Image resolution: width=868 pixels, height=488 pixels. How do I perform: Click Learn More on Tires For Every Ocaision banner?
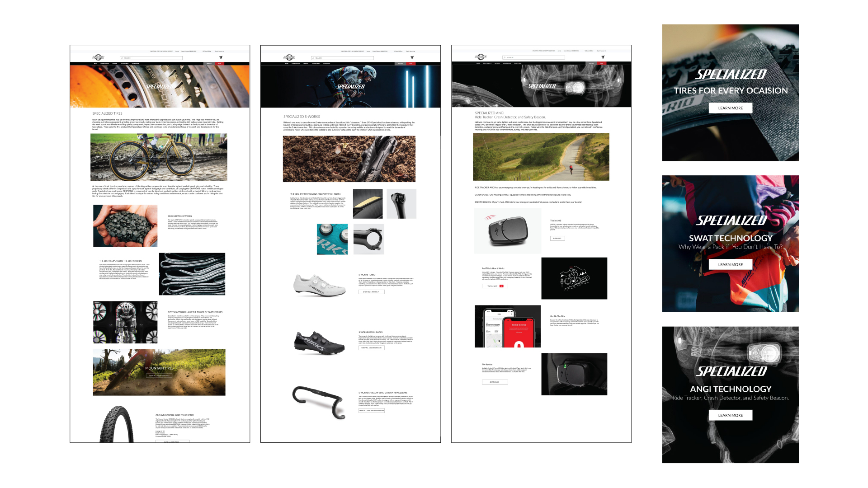(x=731, y=108)
